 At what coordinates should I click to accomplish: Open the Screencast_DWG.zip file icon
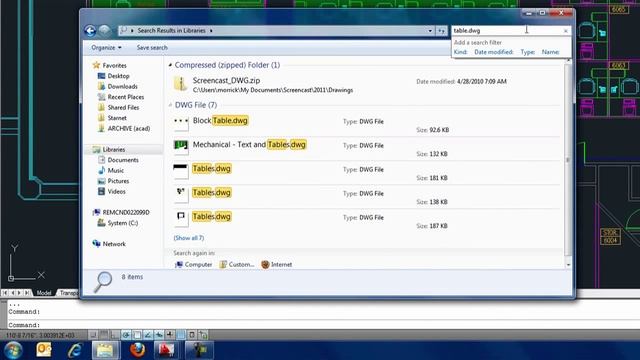tap(180, 83)
